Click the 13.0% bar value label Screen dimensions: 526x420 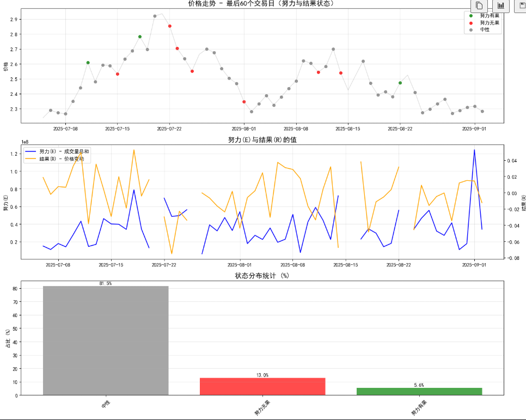coord(262,375)
